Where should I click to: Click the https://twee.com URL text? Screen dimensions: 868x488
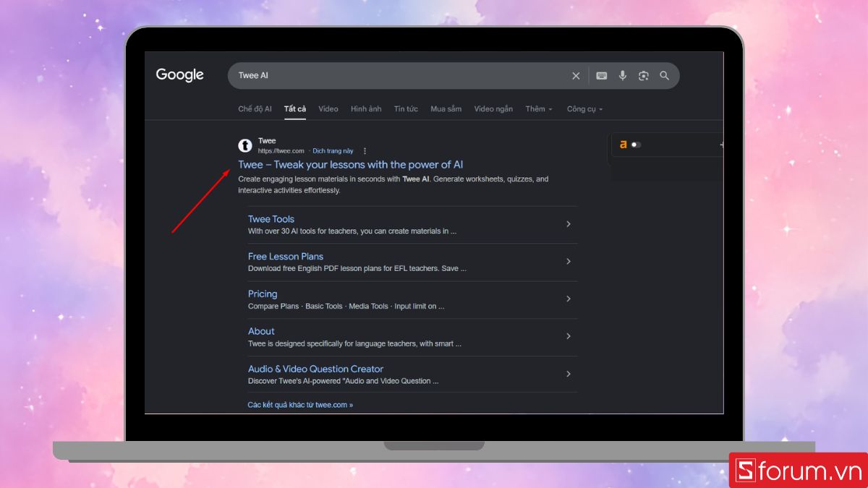pyautogui.click(x=281, y=151)
